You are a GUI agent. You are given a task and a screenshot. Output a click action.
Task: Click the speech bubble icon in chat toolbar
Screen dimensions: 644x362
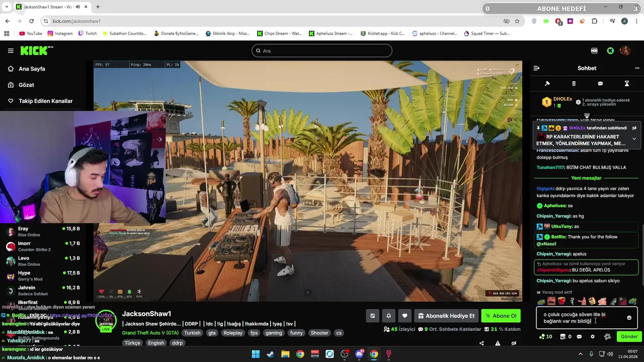pyautogui.click(x=600, y=83)
